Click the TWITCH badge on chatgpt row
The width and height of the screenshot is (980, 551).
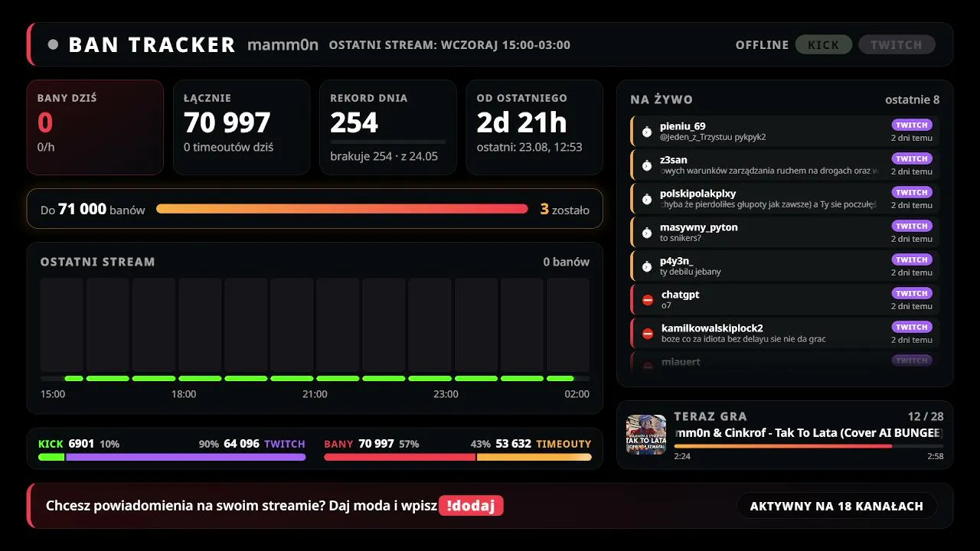912,294
